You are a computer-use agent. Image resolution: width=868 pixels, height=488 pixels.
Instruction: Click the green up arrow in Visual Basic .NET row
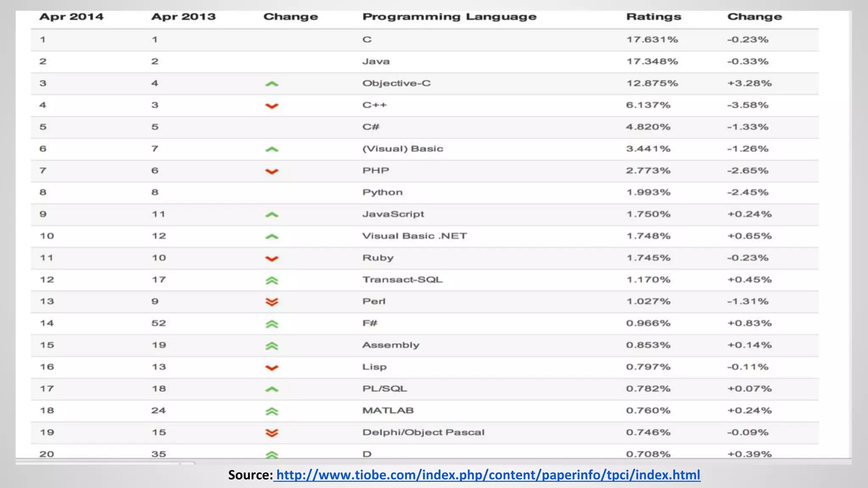pos(272,237)
